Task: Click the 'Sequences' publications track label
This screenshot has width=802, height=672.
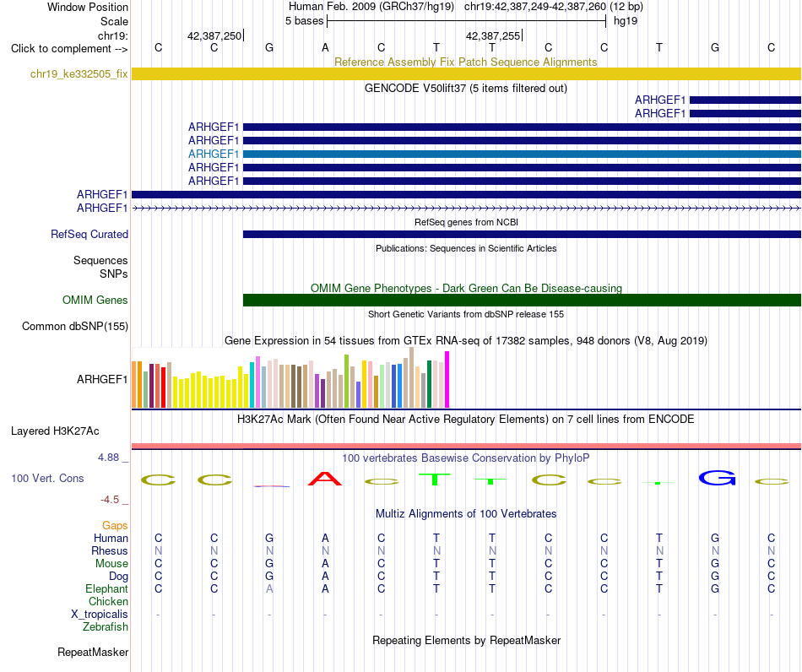Action: (x=100, y=260)
